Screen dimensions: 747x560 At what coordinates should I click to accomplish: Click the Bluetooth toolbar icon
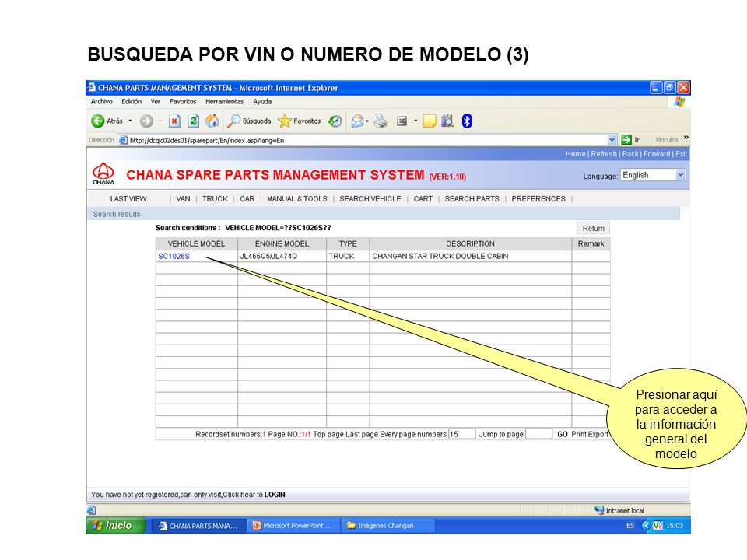point(467,121)
